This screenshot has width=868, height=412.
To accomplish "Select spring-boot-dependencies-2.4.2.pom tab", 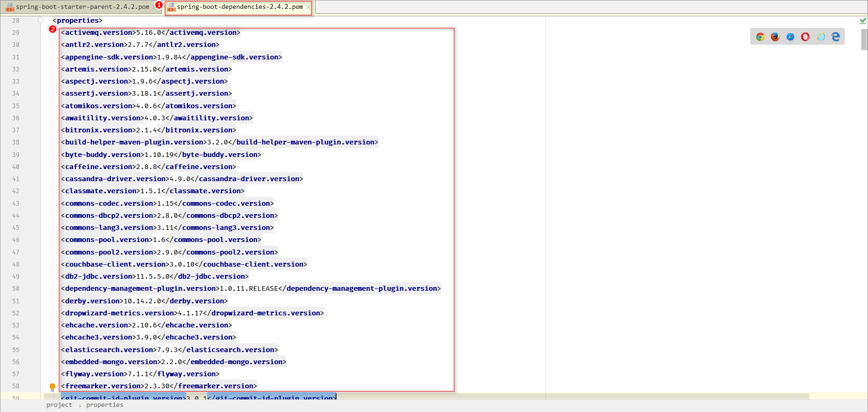I will (x=240, y=7).
